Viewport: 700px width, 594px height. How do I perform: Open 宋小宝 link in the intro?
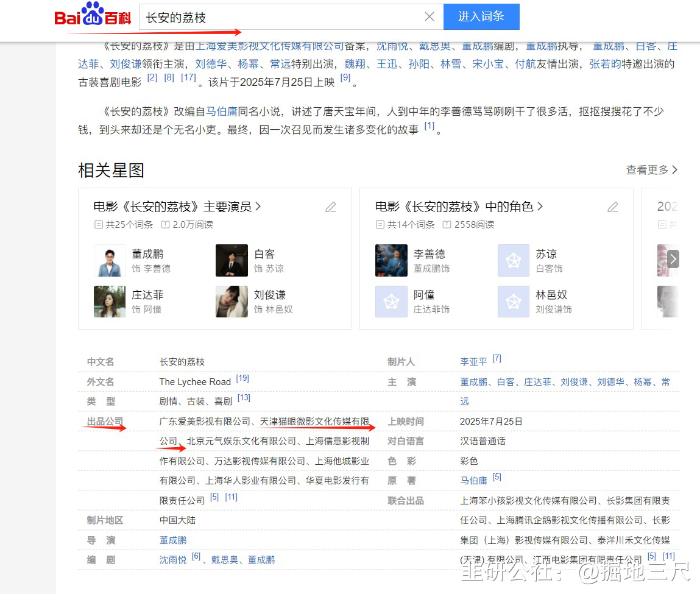tap(489, 64)
